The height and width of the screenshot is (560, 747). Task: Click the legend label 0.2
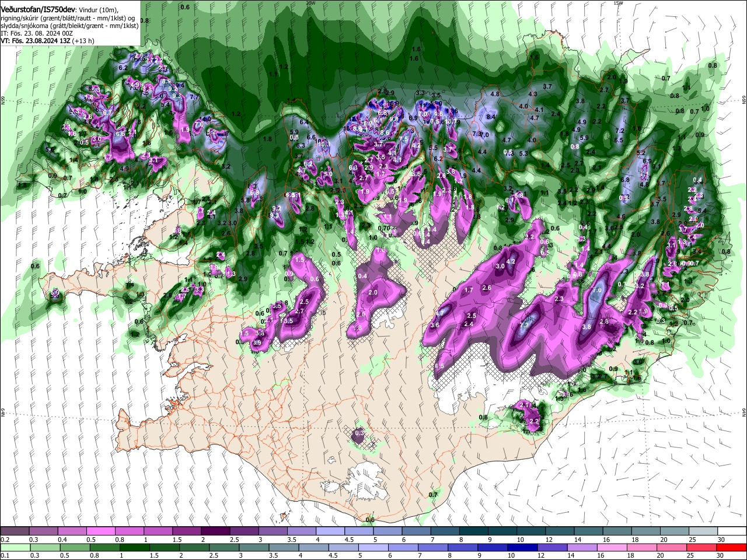tap(5, 540)
